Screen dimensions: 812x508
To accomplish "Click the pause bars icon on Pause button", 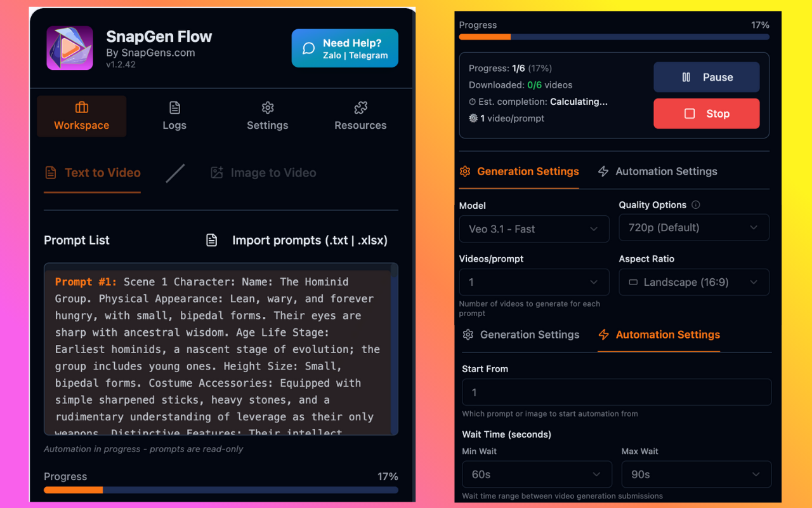I will click(686, 77).
